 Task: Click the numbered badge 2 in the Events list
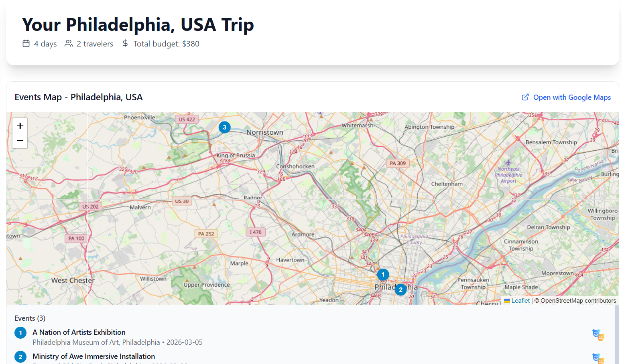point(20,356)
